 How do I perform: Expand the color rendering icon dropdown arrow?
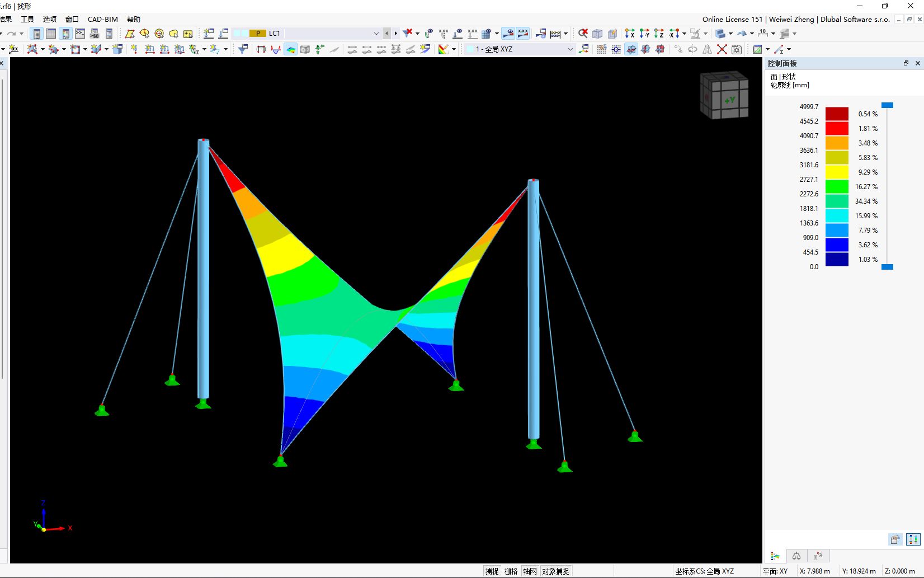pos(454,49)
